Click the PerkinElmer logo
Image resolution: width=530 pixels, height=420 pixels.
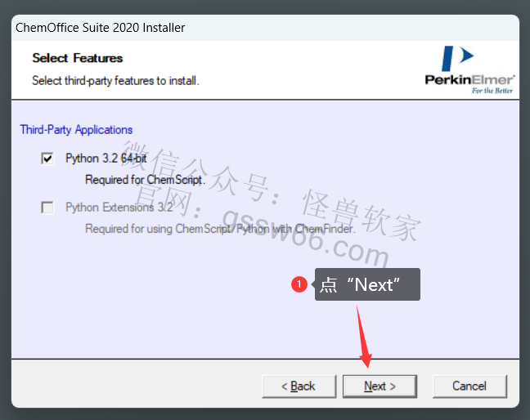(x=469, y=69)
